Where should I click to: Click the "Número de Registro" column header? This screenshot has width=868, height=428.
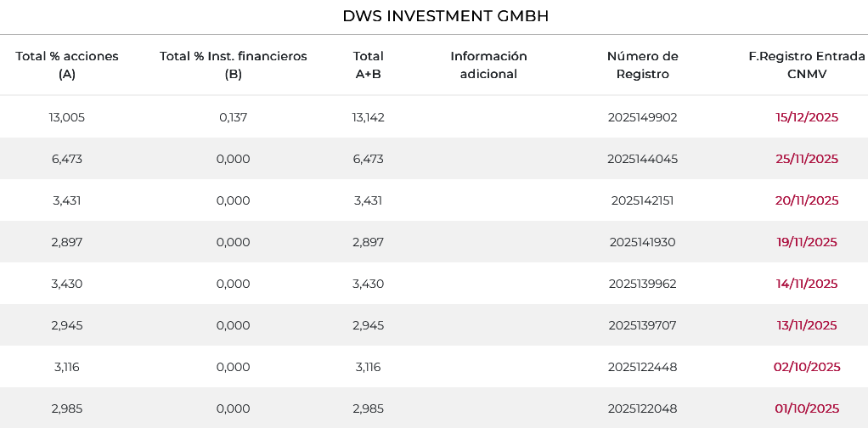(x=642, y=65)
